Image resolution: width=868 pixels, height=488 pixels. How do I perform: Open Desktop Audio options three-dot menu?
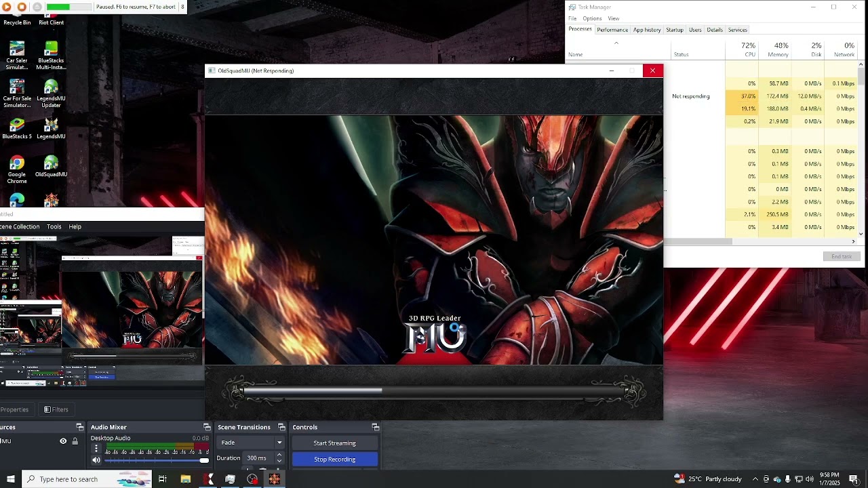96,449
